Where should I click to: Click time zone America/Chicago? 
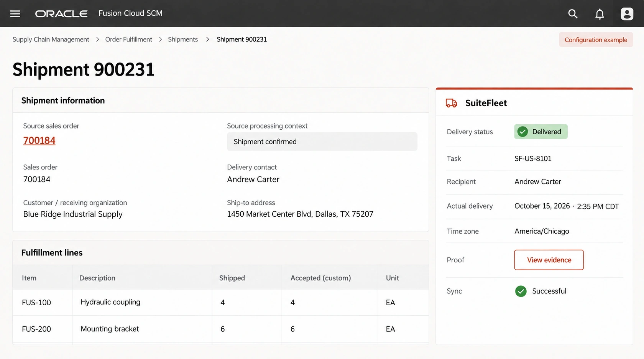(x=542, y=231)
